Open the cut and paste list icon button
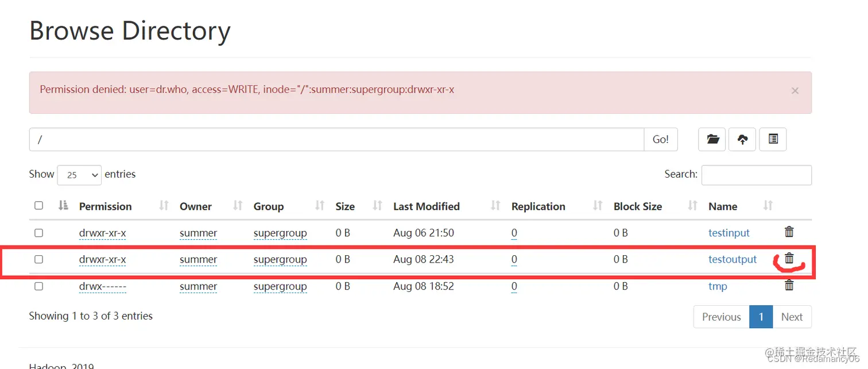The image size is (868, 369). coord(773,139)
